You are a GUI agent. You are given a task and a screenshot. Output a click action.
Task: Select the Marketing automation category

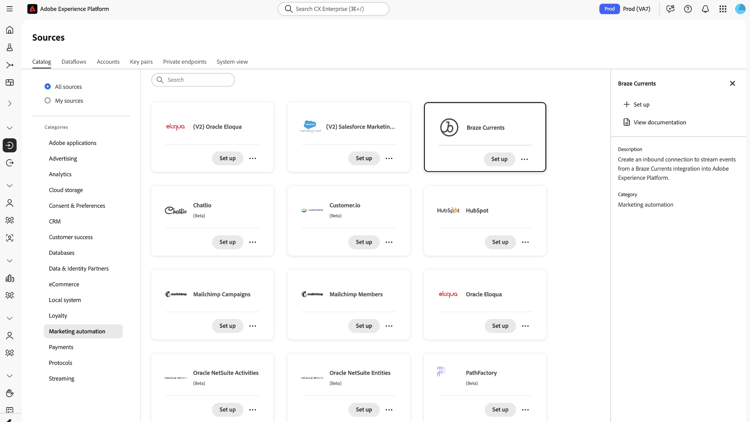83,332
